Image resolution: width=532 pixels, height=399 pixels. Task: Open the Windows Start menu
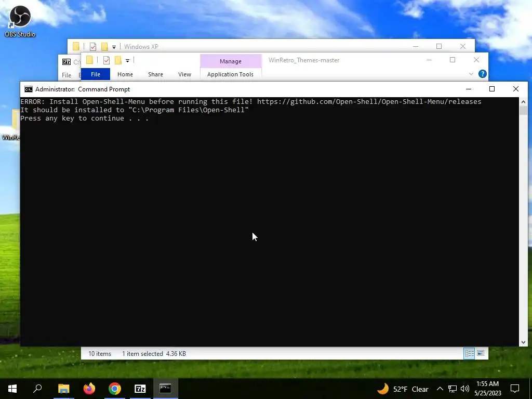click(x=12, y=389)
